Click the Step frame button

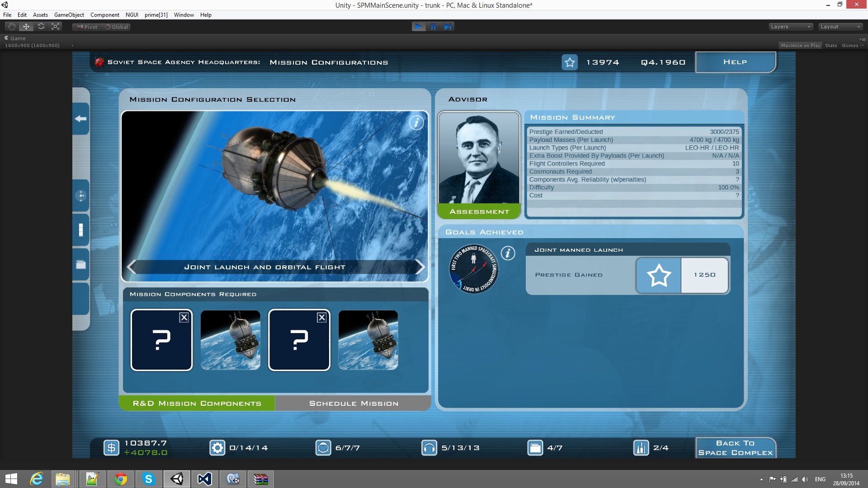[448, 27]
